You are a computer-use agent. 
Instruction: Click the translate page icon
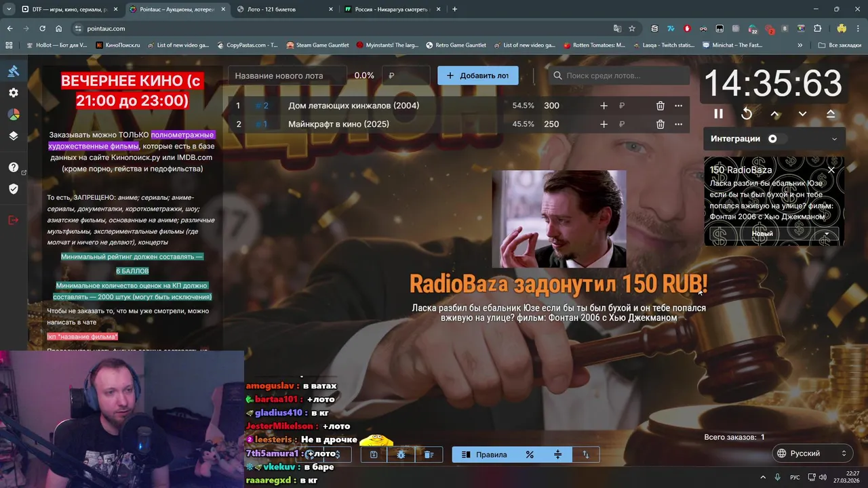(617, 28)
